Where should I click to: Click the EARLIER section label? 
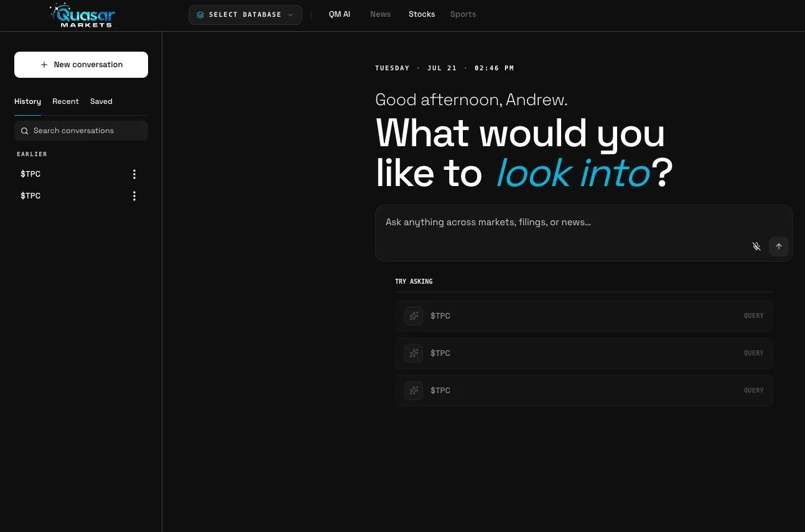(32, 154)
